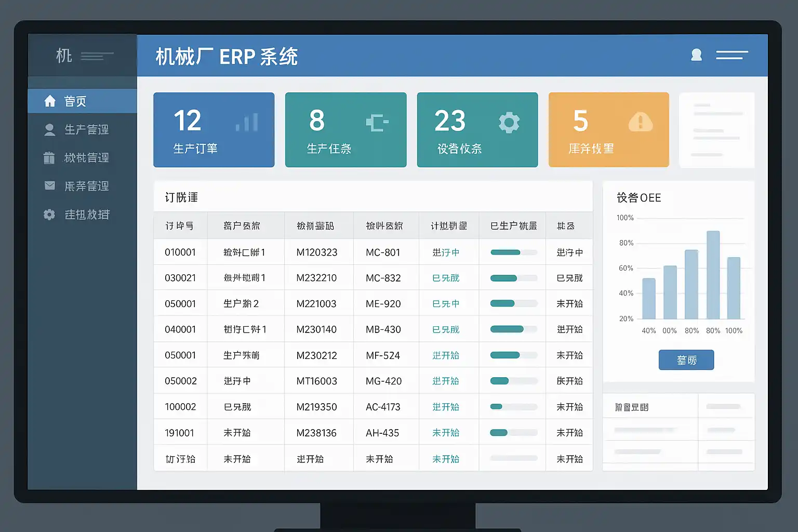Click the teal status link in the M238136 row
Viewport: 798px width, 532px height.
(x=446, y=432)
